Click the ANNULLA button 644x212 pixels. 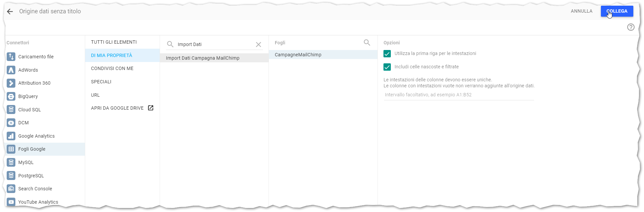[x=582, y=11]
